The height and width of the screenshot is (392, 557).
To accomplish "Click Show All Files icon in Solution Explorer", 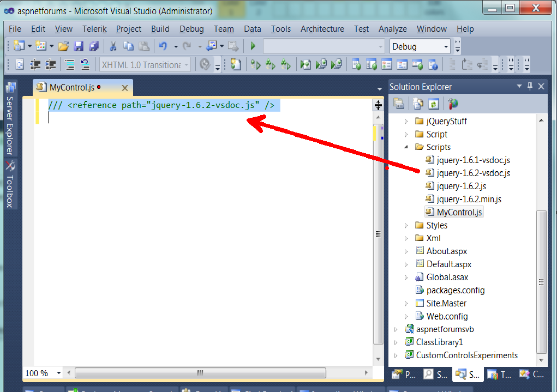I will 418,104.
